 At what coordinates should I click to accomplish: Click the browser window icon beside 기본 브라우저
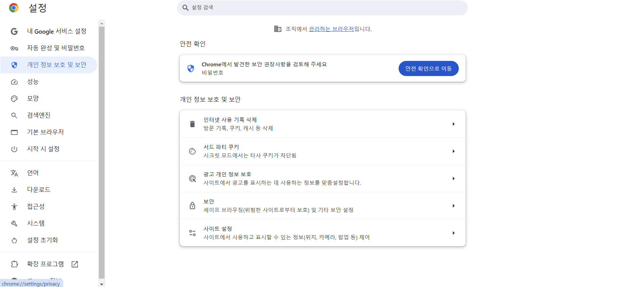click(x=14, y=132)
